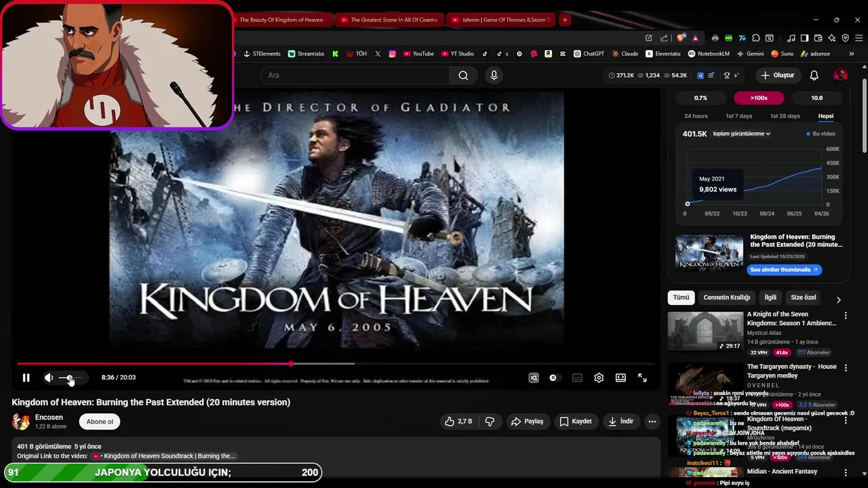Seek on the red video progress bar

pos(336,364)
